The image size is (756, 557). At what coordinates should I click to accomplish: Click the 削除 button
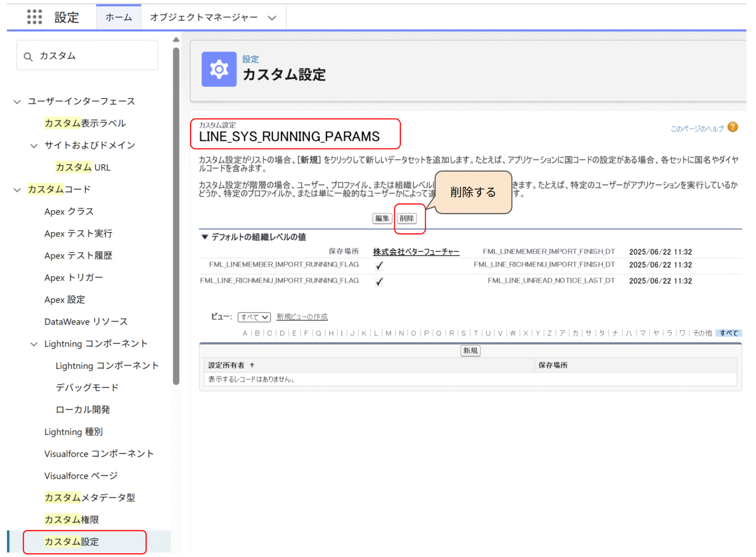(x=406, y=218)
